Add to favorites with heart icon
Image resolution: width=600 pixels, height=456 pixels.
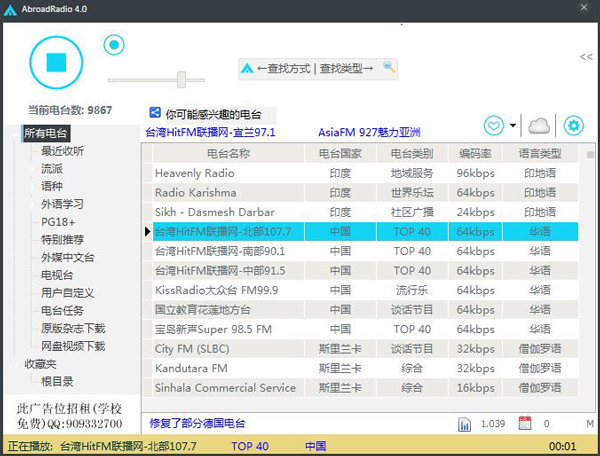(x=494, y=125)
